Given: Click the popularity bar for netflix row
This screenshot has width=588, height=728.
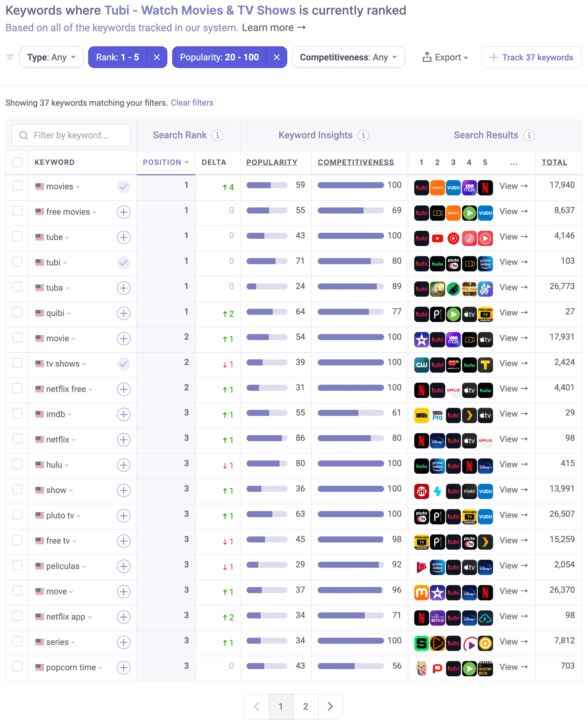Looking at the screenshot, I should point(267,438).
